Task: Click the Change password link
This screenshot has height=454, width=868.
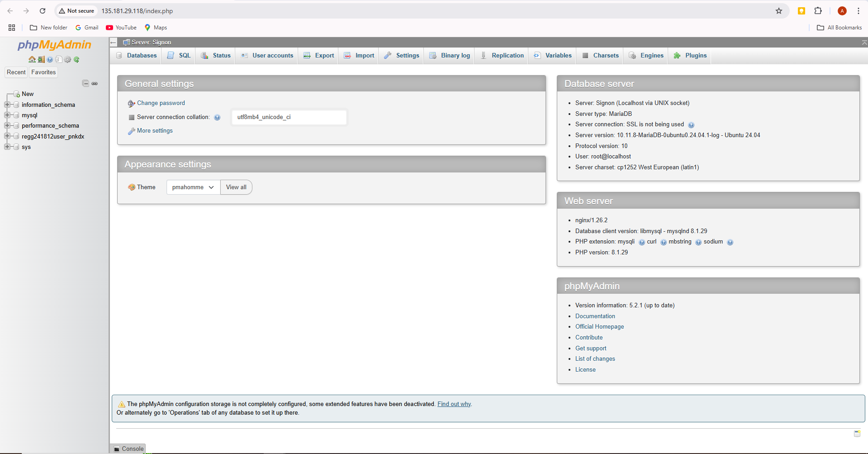Action: (x=161, y=103)
